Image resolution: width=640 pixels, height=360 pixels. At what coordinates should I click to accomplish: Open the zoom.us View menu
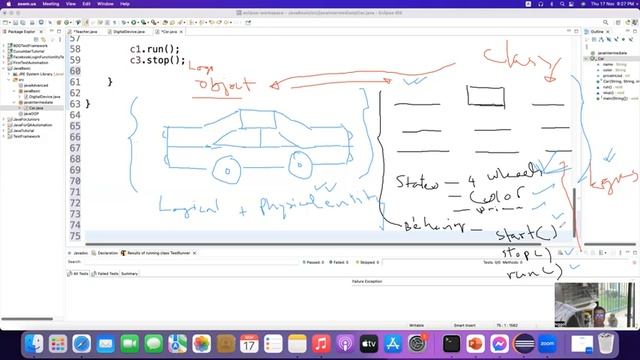click(71, 4)
